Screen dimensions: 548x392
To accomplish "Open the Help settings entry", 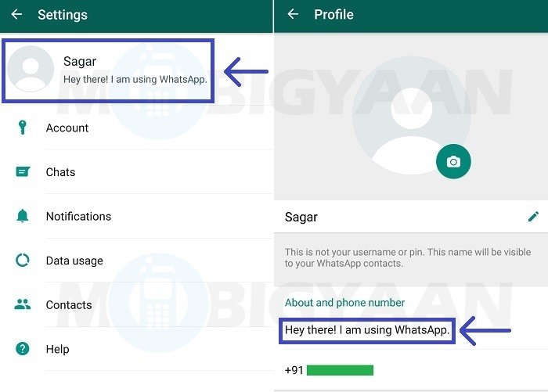I will click(136, 349).
